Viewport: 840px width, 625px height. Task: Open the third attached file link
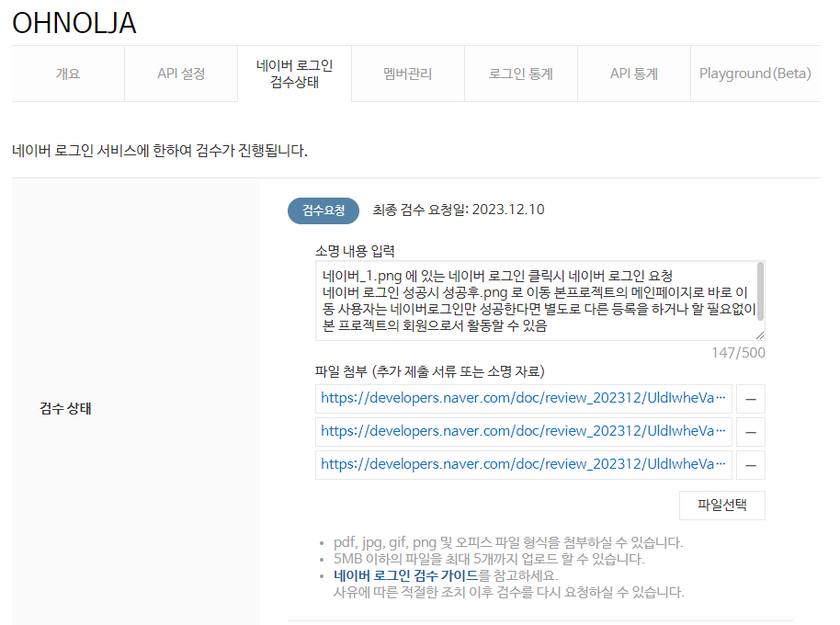524,465
